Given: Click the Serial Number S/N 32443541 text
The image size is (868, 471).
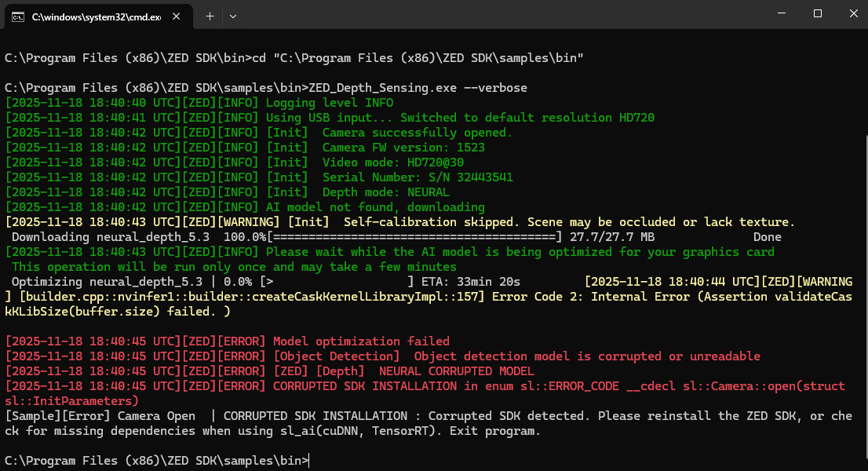Looking at the screenshot, I should pyautogui.click(x=418, y=177).
